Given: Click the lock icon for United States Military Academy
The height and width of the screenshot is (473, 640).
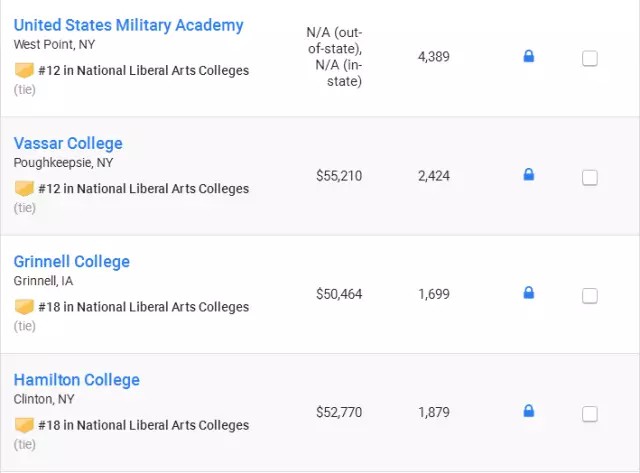Looking at the screenshot, I should click(529, 57).
